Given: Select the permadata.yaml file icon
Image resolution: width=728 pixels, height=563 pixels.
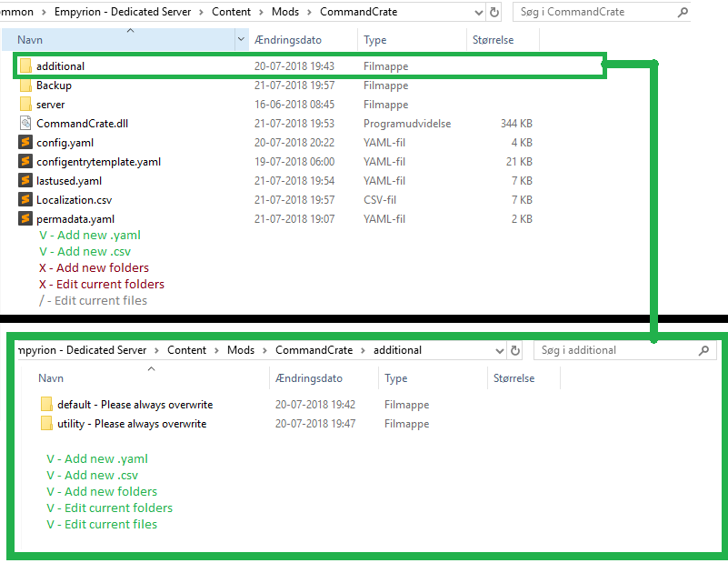Looking at the screenshot, I should click(25, 219).
